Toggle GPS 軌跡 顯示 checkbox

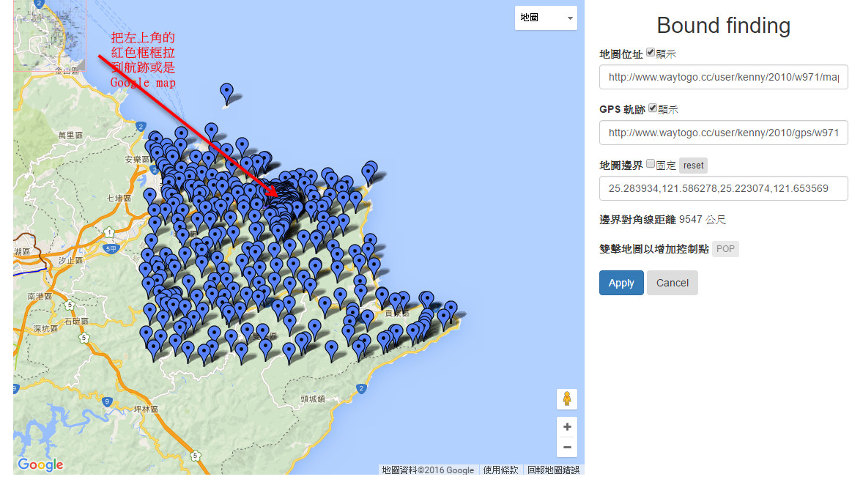653,108
